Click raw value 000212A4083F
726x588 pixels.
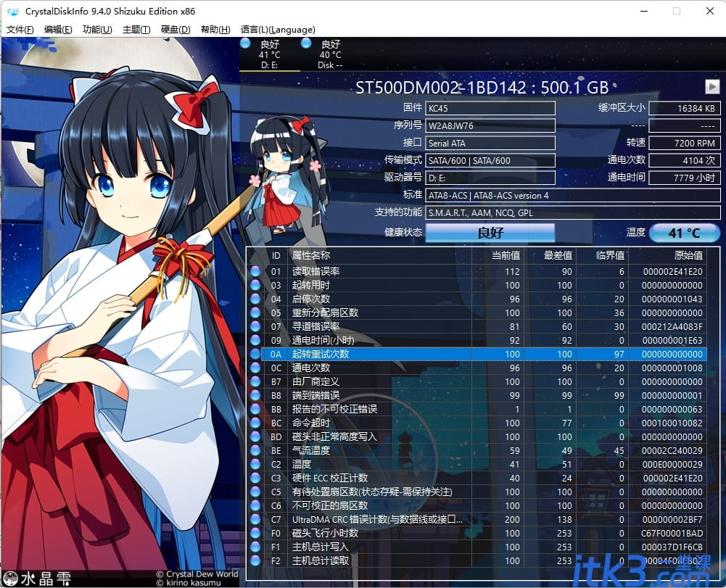pos(672,326)
